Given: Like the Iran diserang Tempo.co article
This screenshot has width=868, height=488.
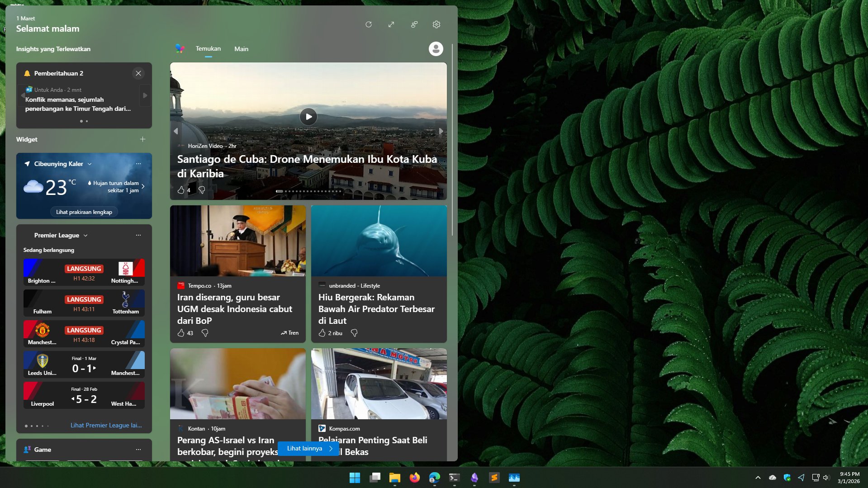Looking at the screenshot, I should (180, 333).
